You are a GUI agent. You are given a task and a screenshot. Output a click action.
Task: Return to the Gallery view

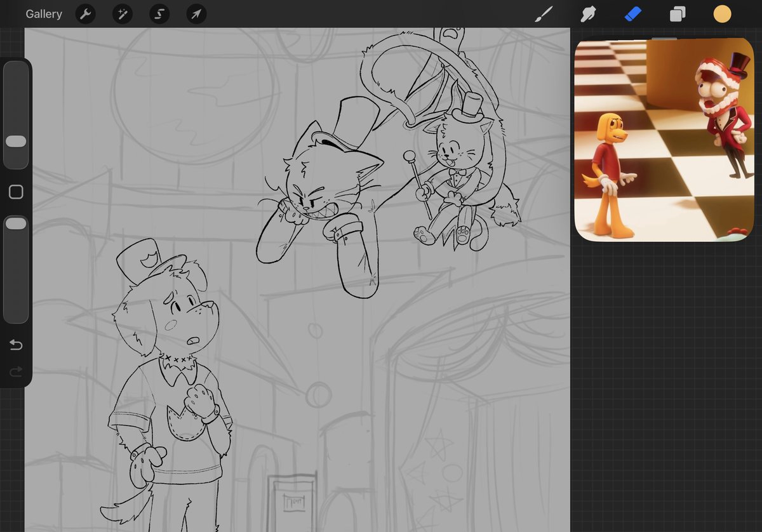(x=44, y=14)
